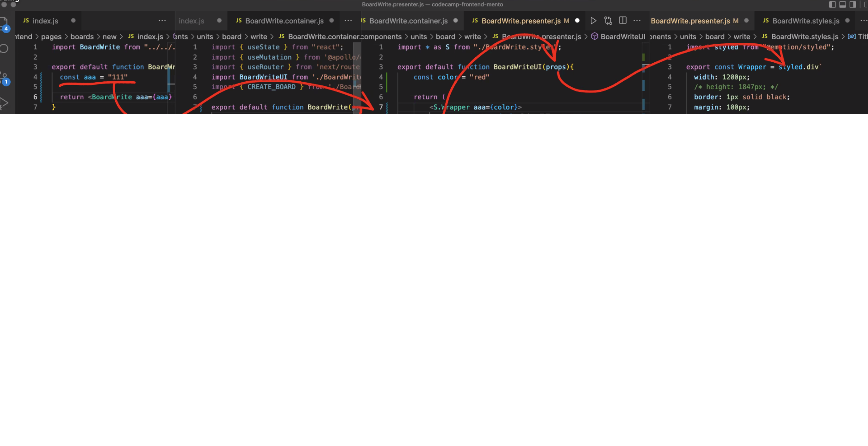868x446 pixels.
Task: Run the BoardWrite.presenter.js file with play icon
Action: point(593,21)
